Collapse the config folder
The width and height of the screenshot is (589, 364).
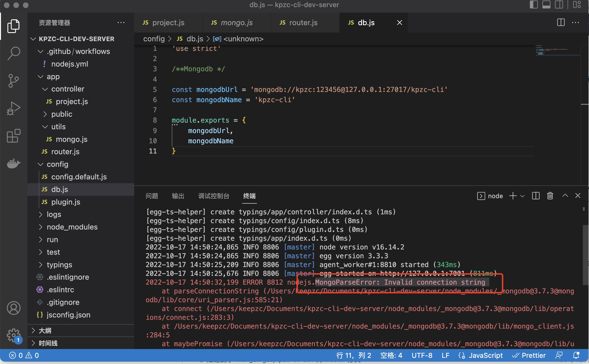(81, 164)
